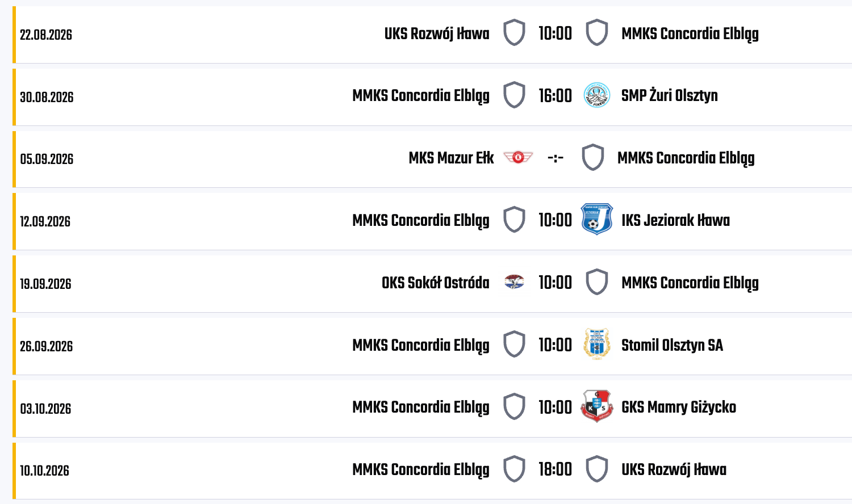
Task: Open the 16:00 match on 30.08.2026
Action: coord(556,95)
